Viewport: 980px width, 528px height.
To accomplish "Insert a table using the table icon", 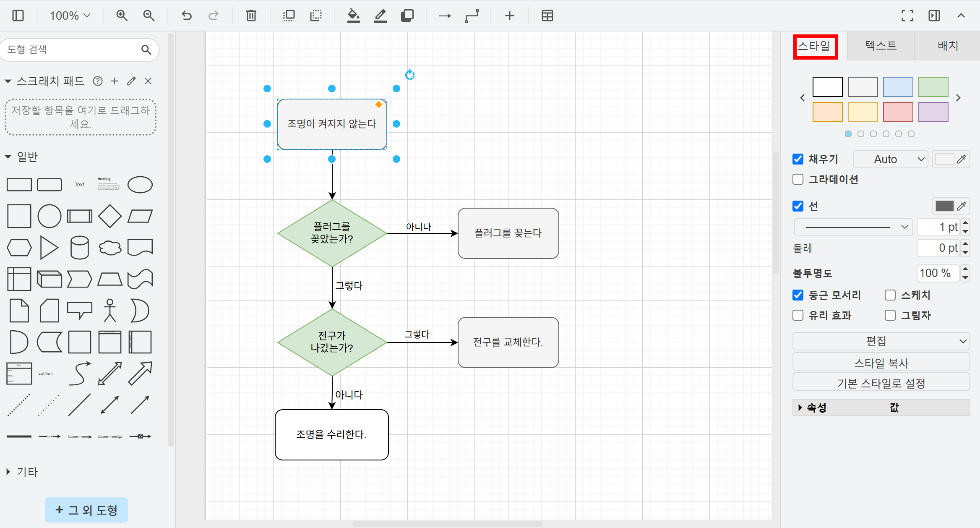I will [x=547, y=16].
